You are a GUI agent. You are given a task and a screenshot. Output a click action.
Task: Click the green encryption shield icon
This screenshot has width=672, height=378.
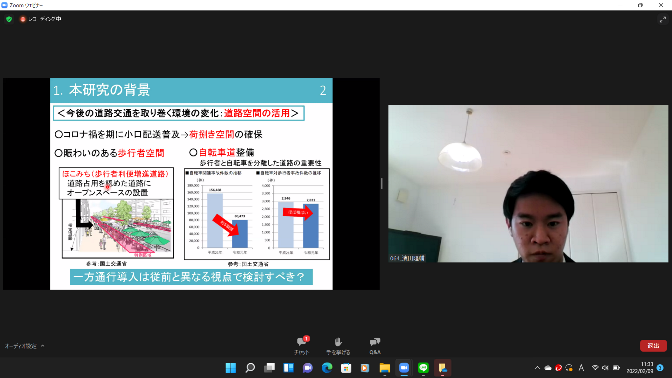click(x=9, y=19)
